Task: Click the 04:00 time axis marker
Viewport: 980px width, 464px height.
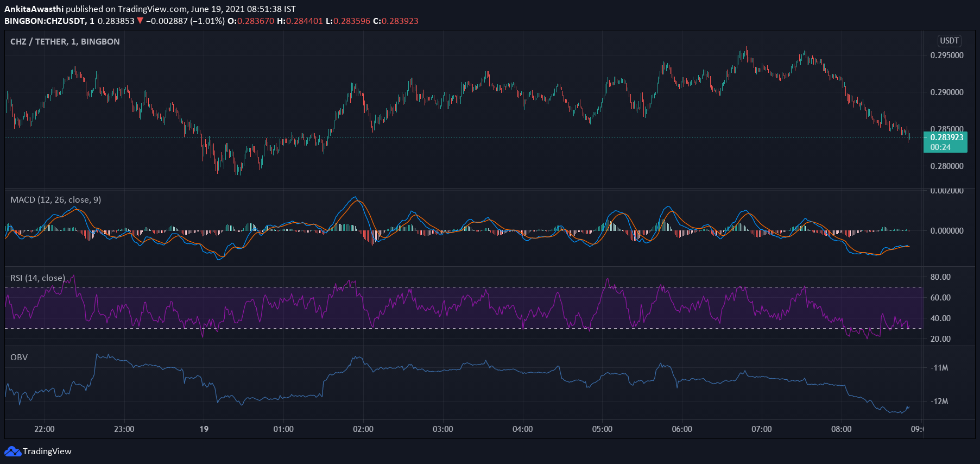Action: (x=523, y=429)
